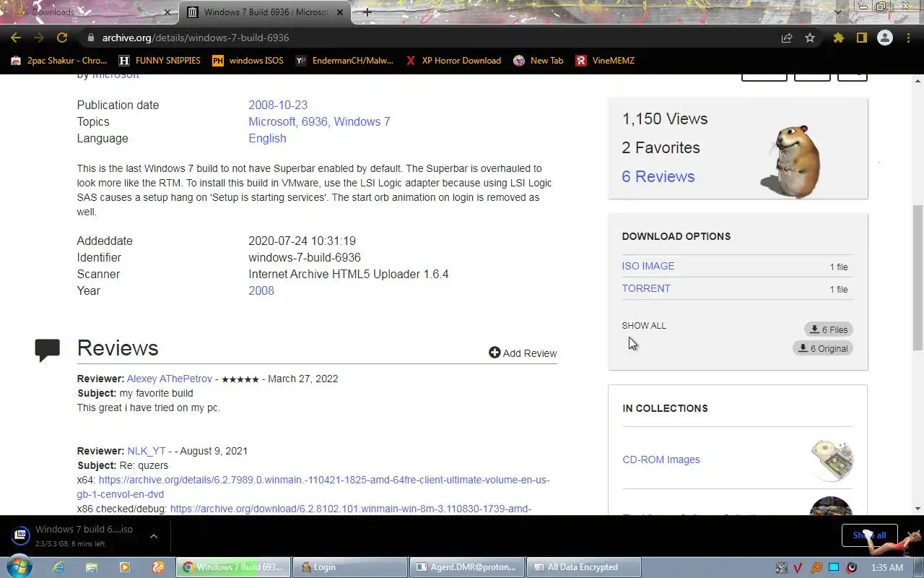Open the EndermanCH/Malw... bookmark
Viewport: 924px width, 578px height.
click(344, 61)
